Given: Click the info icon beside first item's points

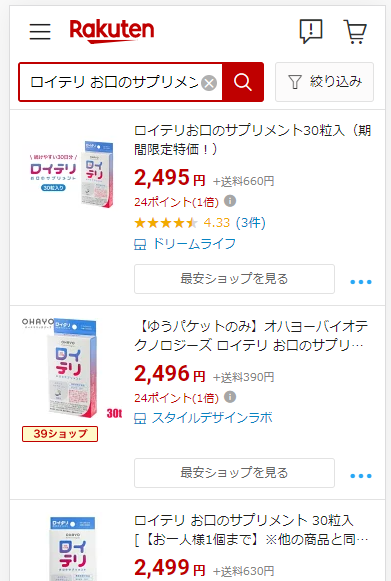Looking at the screenshot, I should coord(230,201).
